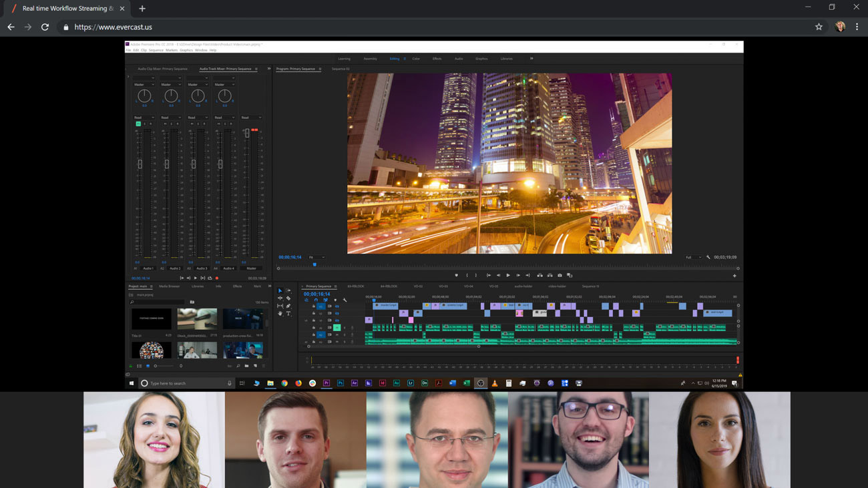Open Audio 2 output Master dropdown
The image size is (868, 488).
[171, 85]
